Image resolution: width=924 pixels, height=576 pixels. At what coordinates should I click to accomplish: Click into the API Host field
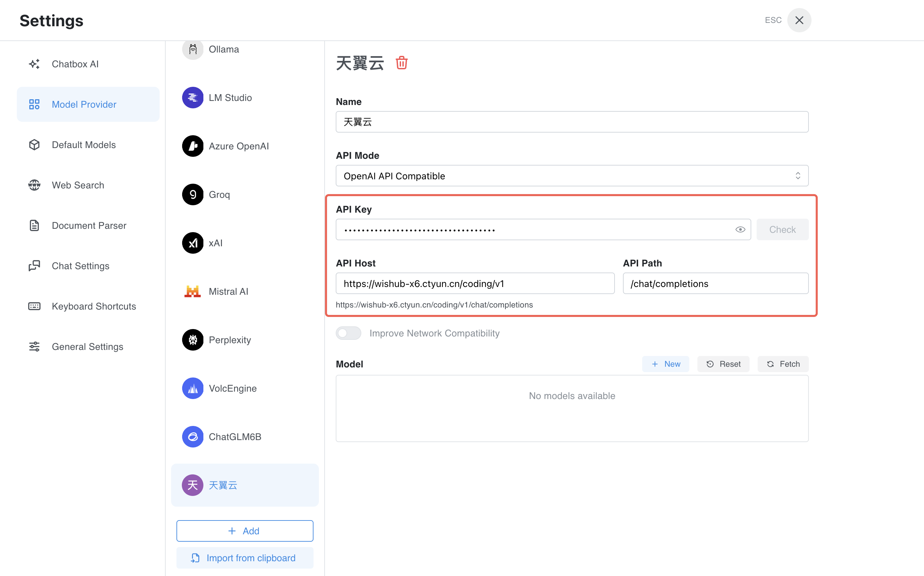(474, 283)
